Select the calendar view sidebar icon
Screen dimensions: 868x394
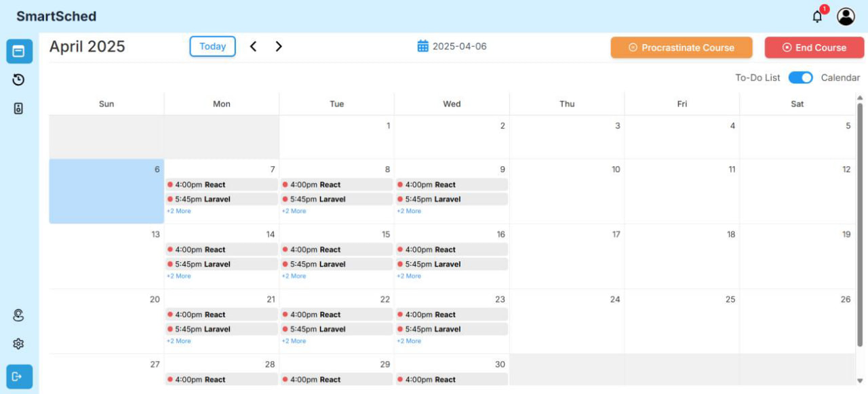[x=19, y=51]
